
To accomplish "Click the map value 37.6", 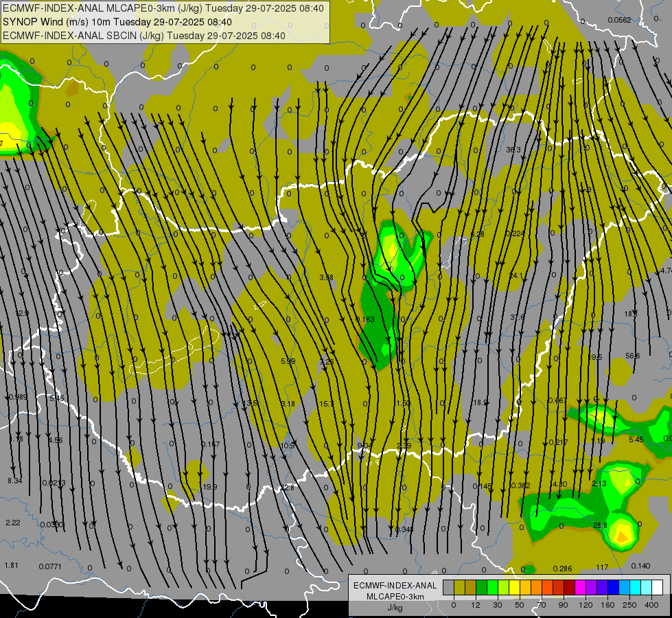I will click(518, 317).
